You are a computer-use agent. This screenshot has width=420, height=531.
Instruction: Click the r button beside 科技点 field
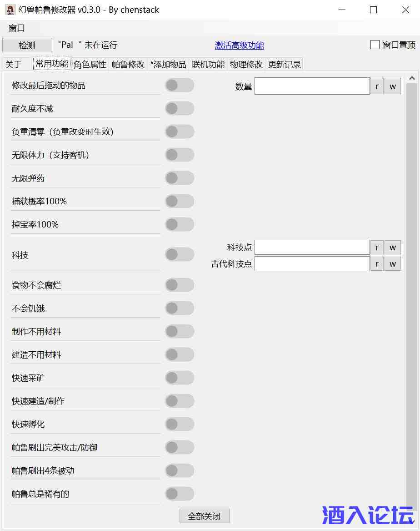(x=377, y=248)
